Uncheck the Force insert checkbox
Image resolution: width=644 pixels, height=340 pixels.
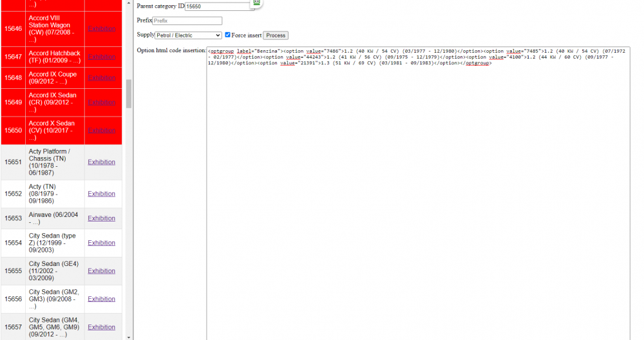click(x=227, y=35)
